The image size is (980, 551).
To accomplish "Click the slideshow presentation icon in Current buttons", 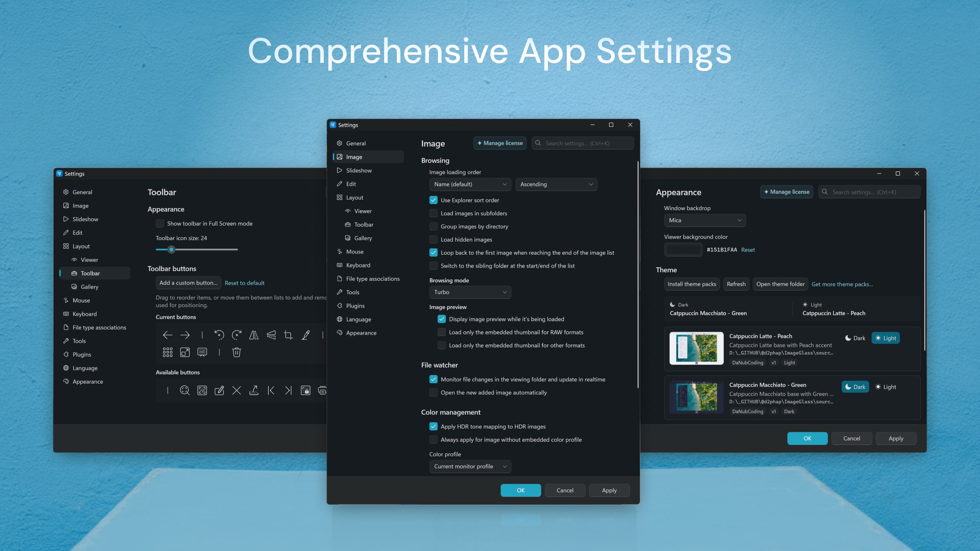I will point(202,352).
